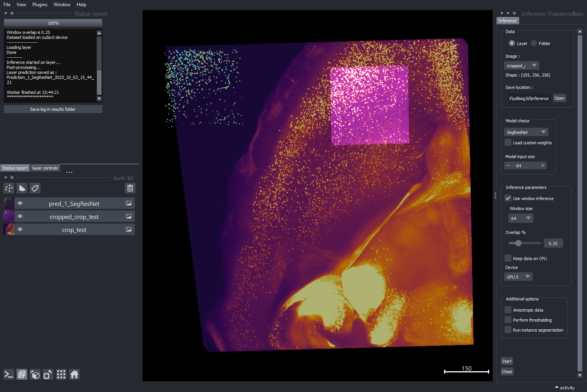Screen dimensions: 587x392
Task: Create a new labels layer
Action: 35,188
